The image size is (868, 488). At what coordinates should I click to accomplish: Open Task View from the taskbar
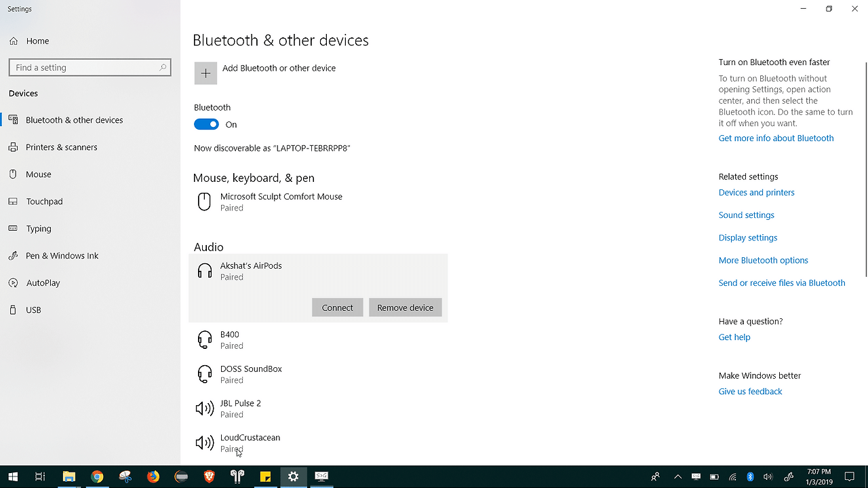(x=40, y=476)
